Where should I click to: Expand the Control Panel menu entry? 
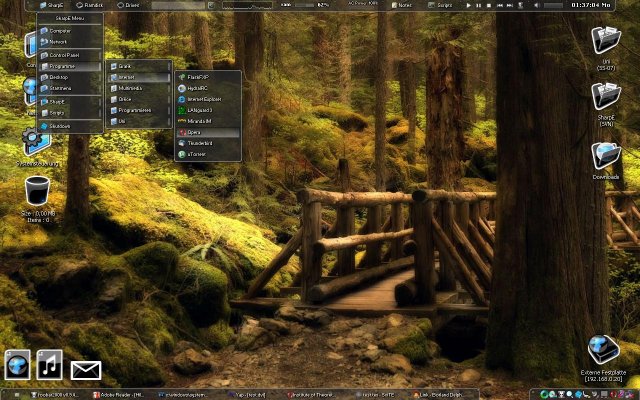pyautogui.click(x=70, y=55)
